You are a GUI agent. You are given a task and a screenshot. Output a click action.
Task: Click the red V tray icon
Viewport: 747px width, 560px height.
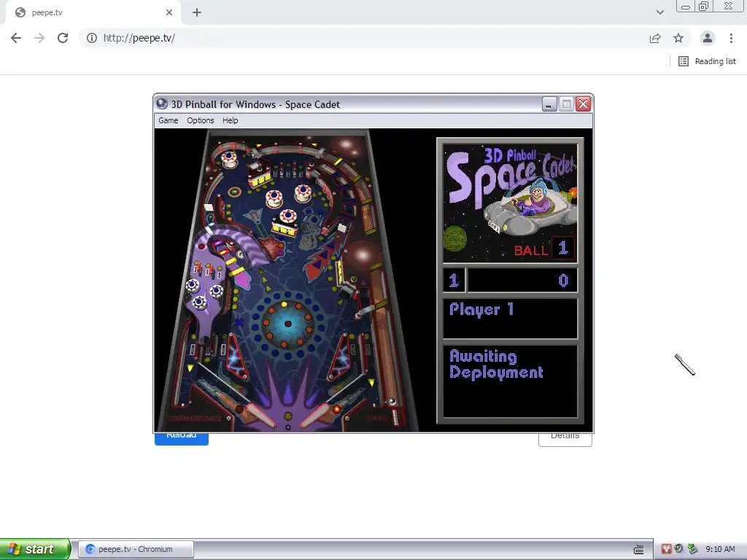coord(666,549)
